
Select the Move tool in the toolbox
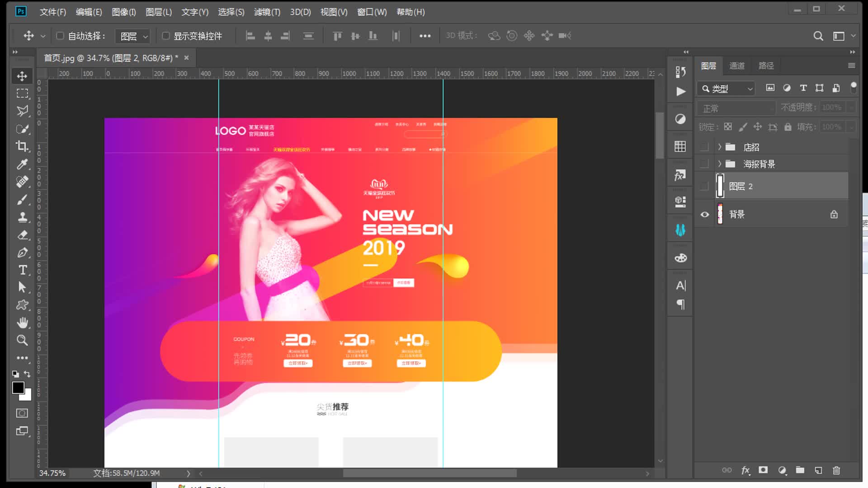(x=22, y=76)
